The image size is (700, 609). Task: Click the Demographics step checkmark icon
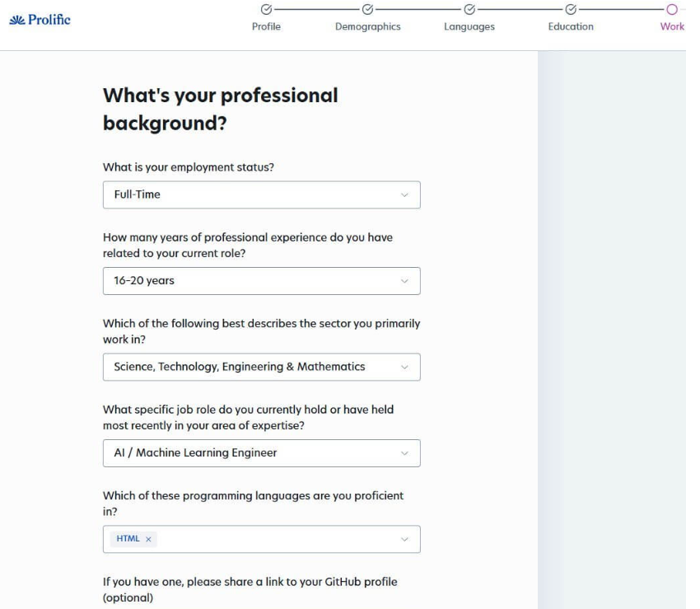coord(368,9)
